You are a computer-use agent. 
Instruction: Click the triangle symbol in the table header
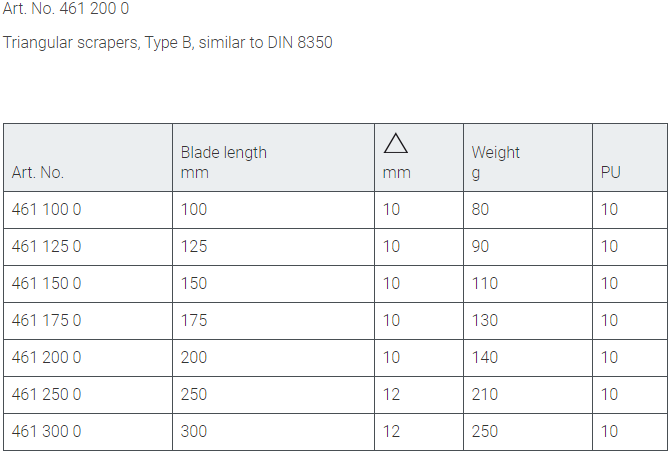pyautogui.click(x=395, y=144)
